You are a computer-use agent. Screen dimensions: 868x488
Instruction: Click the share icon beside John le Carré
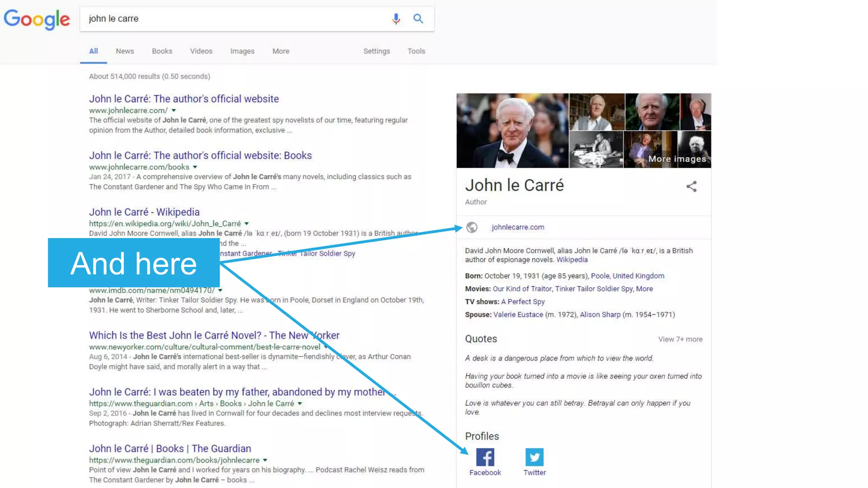[x=691, y=186]
